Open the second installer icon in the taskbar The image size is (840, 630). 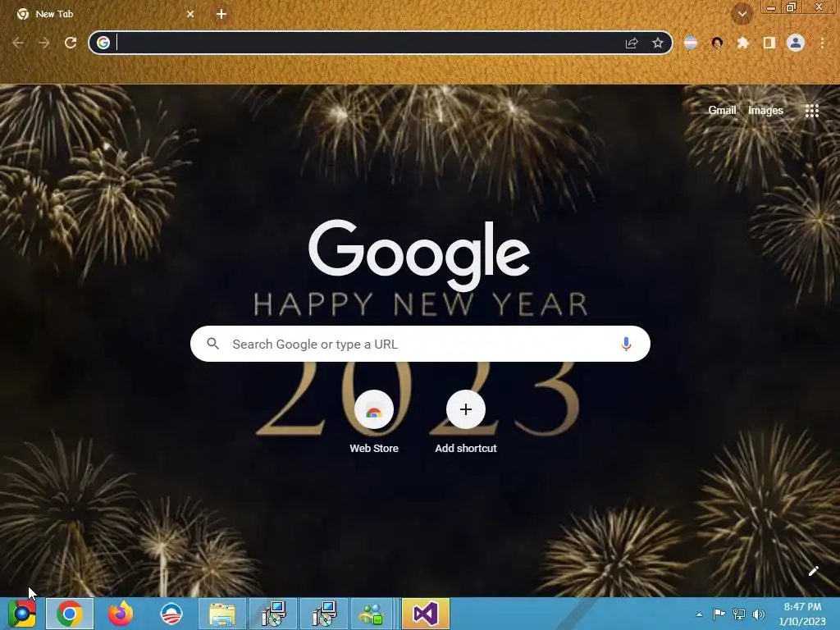point(324,614)
